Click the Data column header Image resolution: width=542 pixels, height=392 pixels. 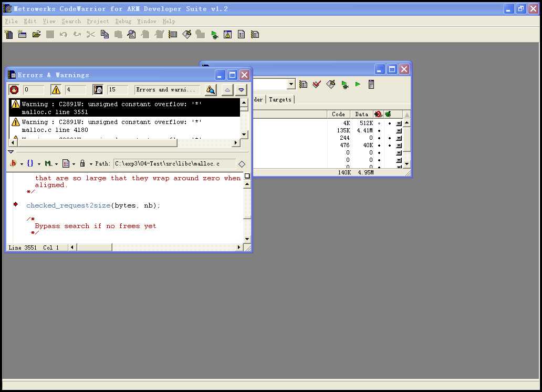click(361, 114)
